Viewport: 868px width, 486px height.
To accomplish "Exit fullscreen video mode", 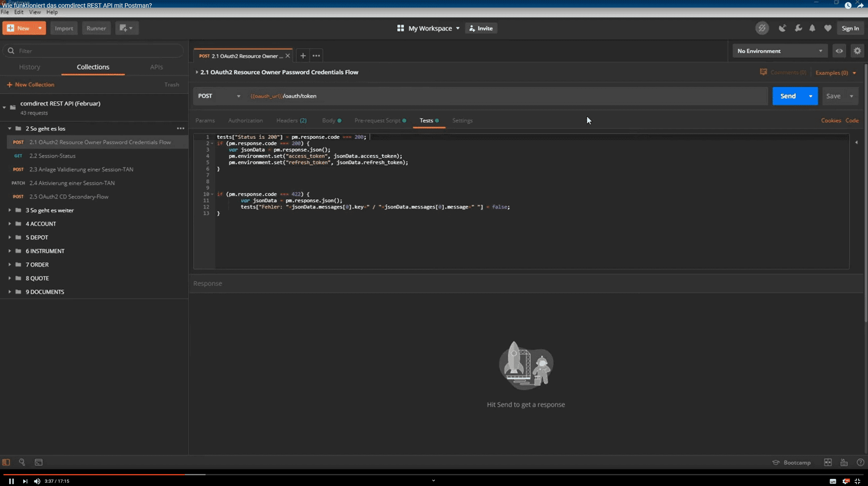I will (x=858, y=481).
